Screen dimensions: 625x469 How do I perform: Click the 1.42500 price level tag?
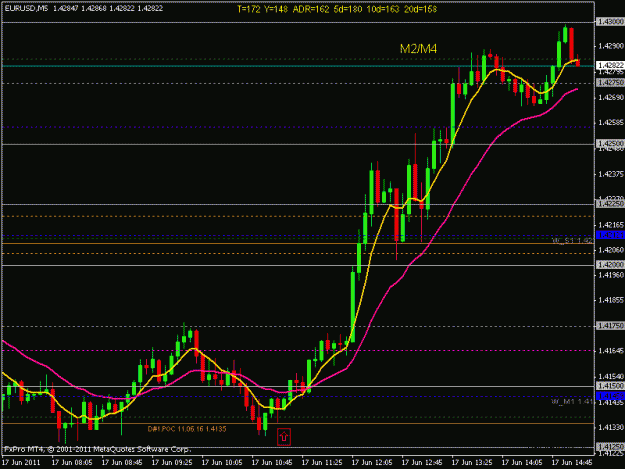tap(610, 143)
